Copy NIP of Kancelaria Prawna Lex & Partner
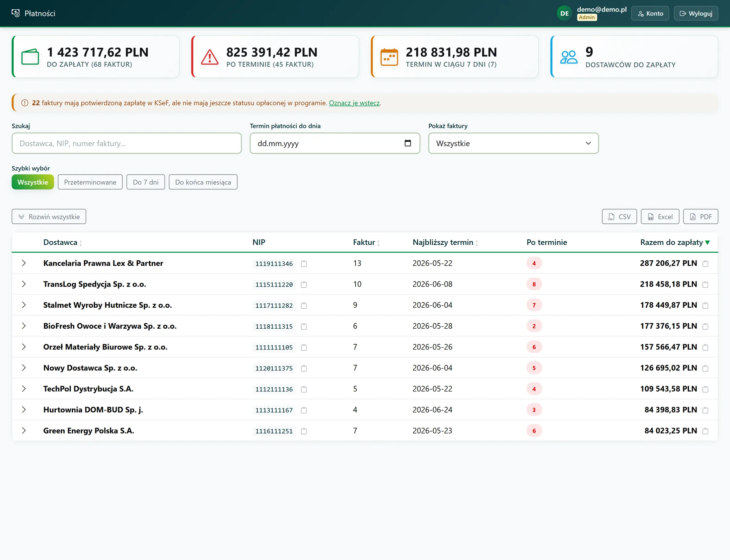Viewport: 730px width, 560px height. (x=304, y=264)
